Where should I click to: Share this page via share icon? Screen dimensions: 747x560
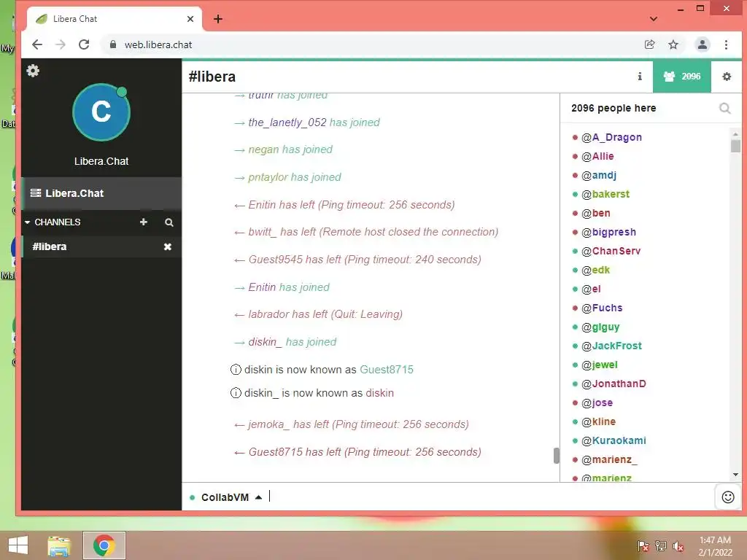(649, 44)
